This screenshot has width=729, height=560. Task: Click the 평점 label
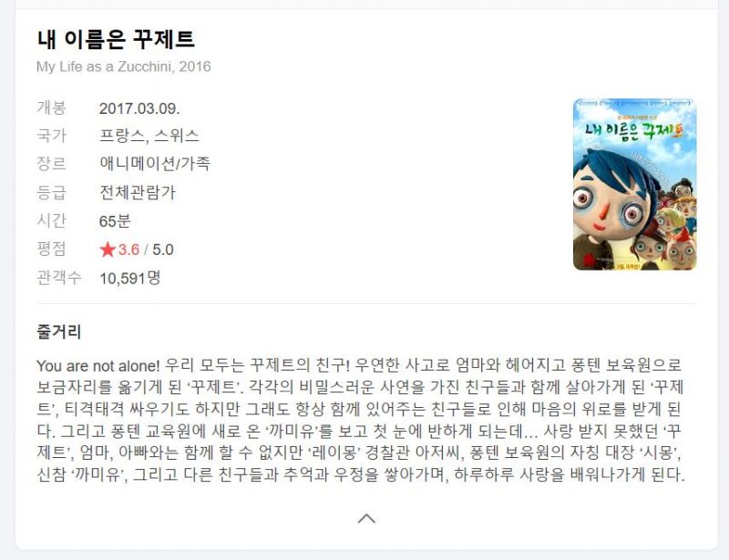point(52,249)
